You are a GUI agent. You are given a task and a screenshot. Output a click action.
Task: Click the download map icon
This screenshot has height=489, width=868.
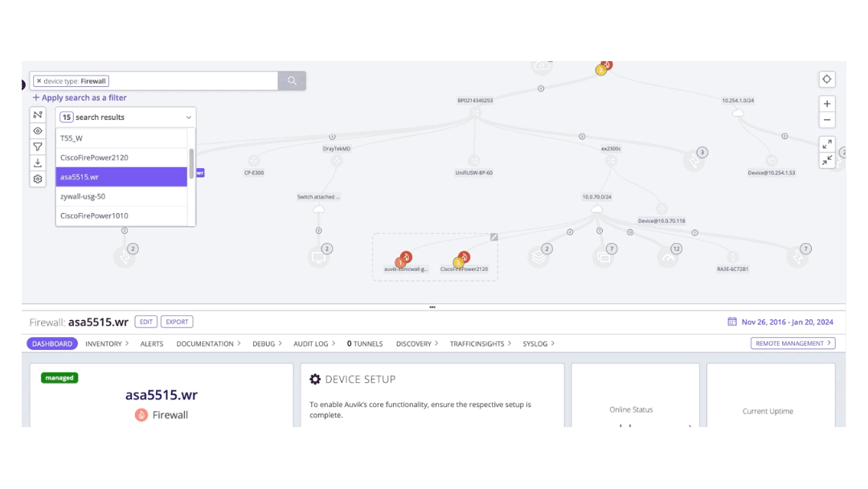38,162
